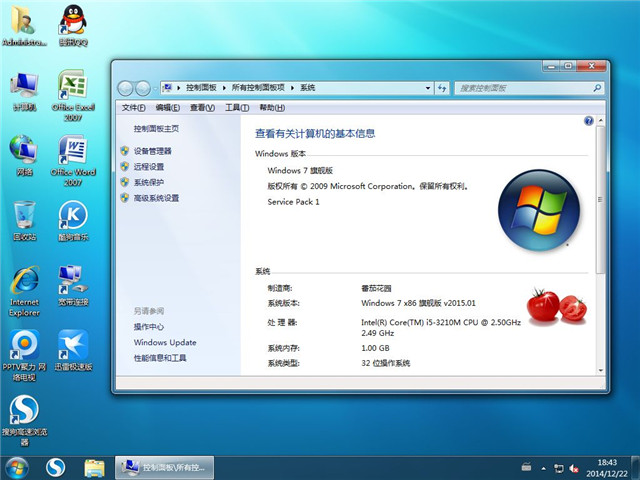
Task: Click the scrollbar up arrow
Action: (600, 120)
